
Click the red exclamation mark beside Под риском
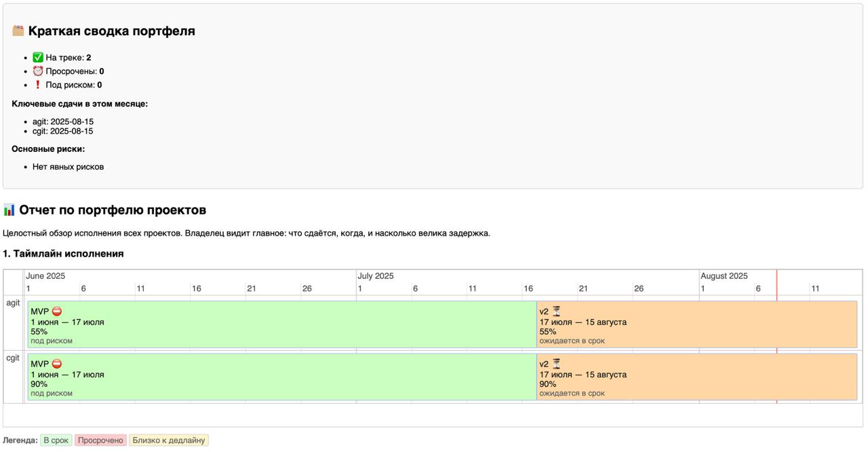(38, 85)
